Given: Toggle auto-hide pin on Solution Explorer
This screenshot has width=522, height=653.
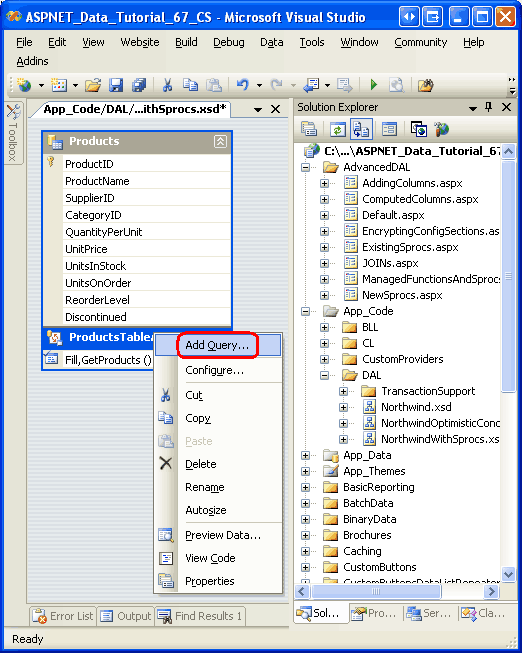Looking at the screenshot, I should tap(488, 107).
